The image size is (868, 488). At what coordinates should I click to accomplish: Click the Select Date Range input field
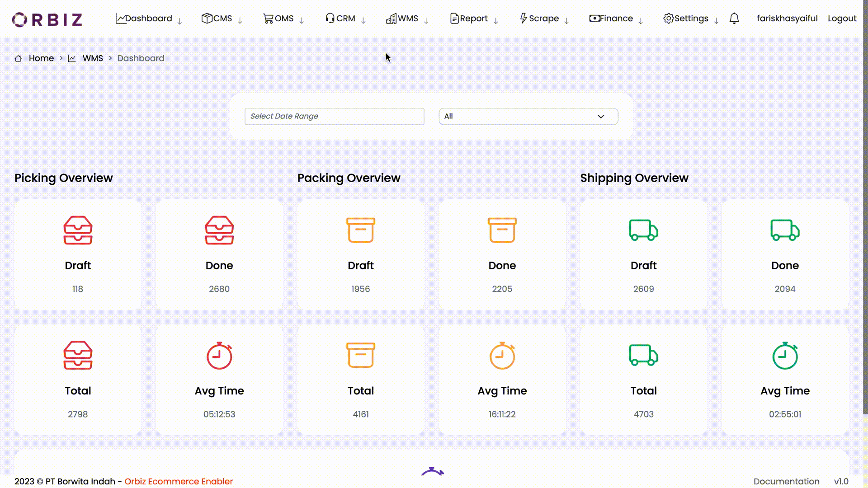[x=334, y=116]
